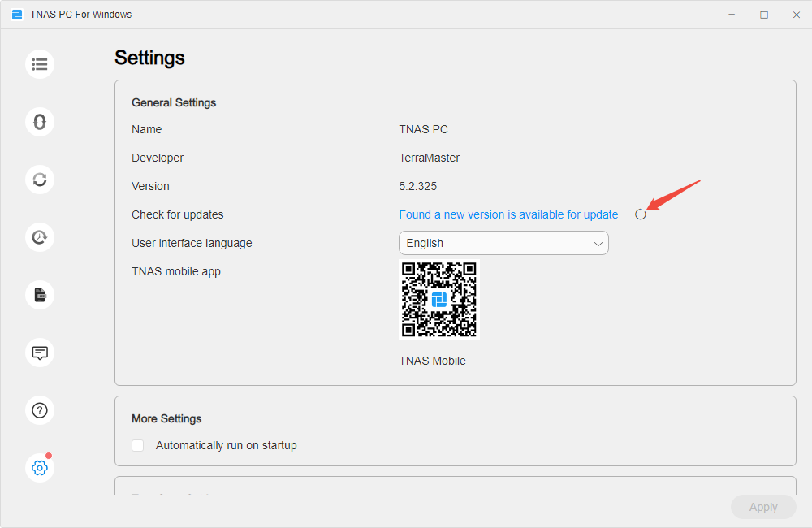The image size is (812, 528).
Task: Close the TNAS PC window
Action: pyautogui.click(x=797, y=15)
